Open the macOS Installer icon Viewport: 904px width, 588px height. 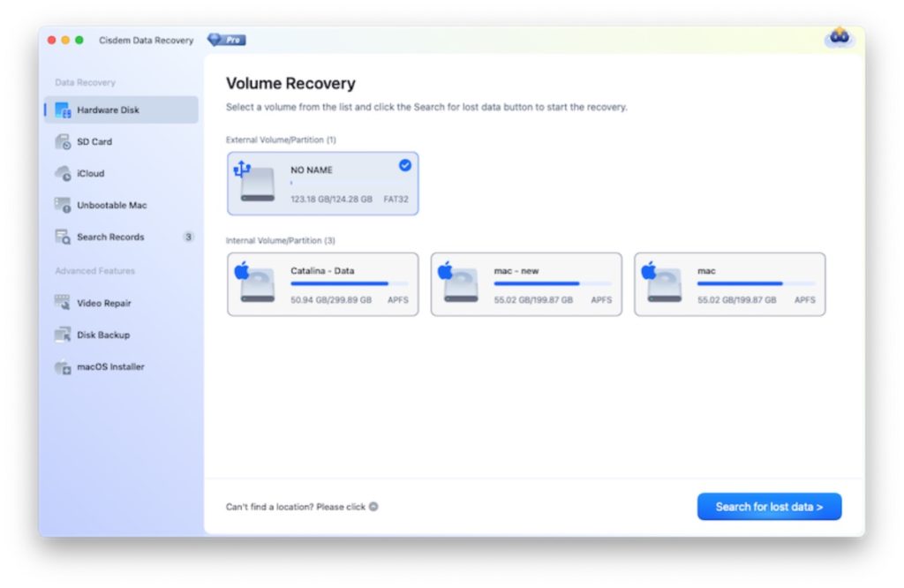tap(63, 367)
